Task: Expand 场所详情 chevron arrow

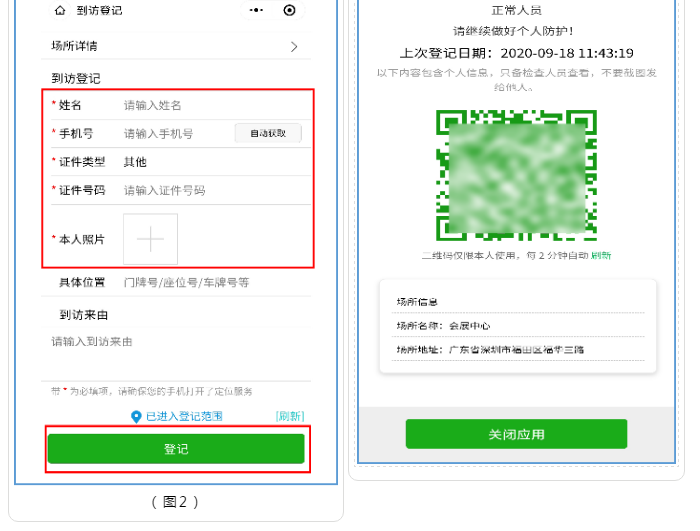Action: [x=294, y=46]
